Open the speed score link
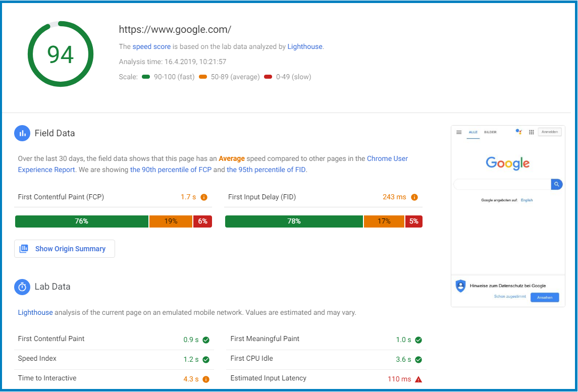 [151, 47]
